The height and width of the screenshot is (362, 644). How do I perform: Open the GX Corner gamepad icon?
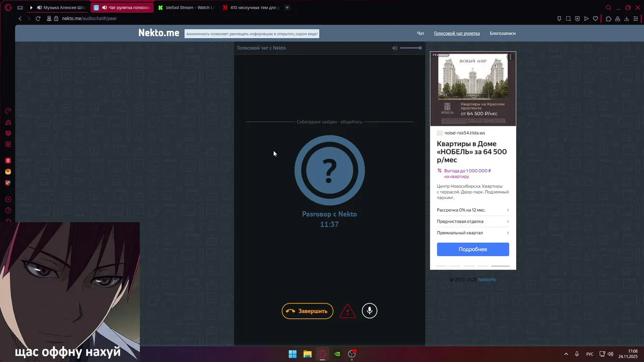(20, 8)
